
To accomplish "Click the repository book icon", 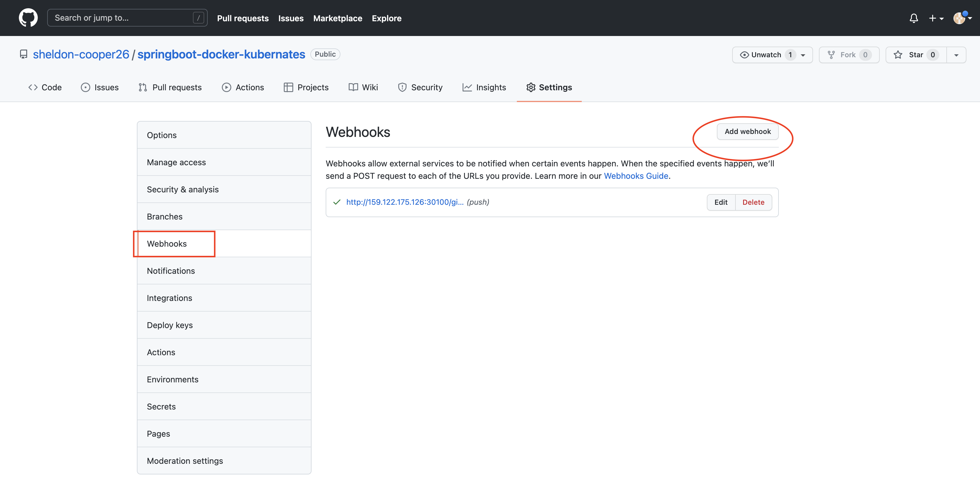I will (24, 54).
